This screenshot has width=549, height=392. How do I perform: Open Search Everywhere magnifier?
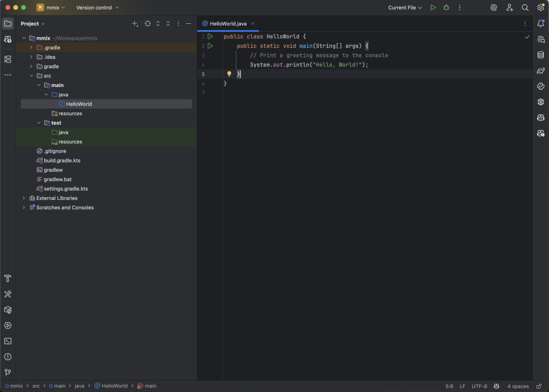point(525,8)
